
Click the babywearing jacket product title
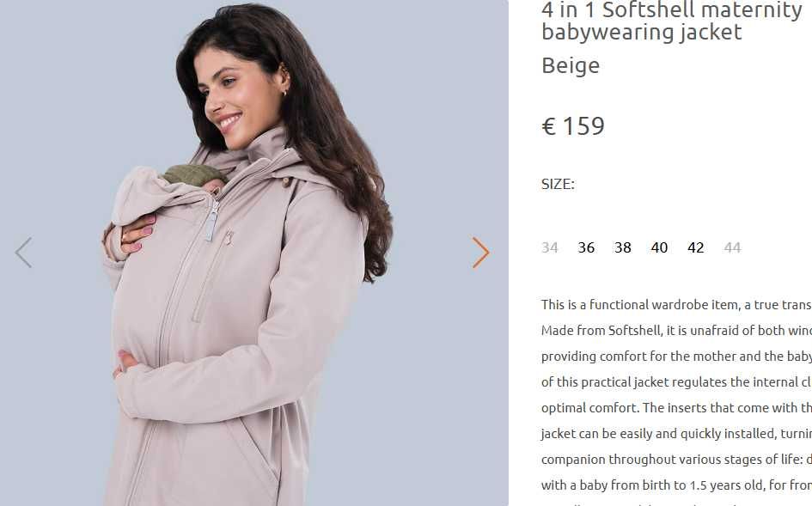pyautogui.click(x=672, y=21)
